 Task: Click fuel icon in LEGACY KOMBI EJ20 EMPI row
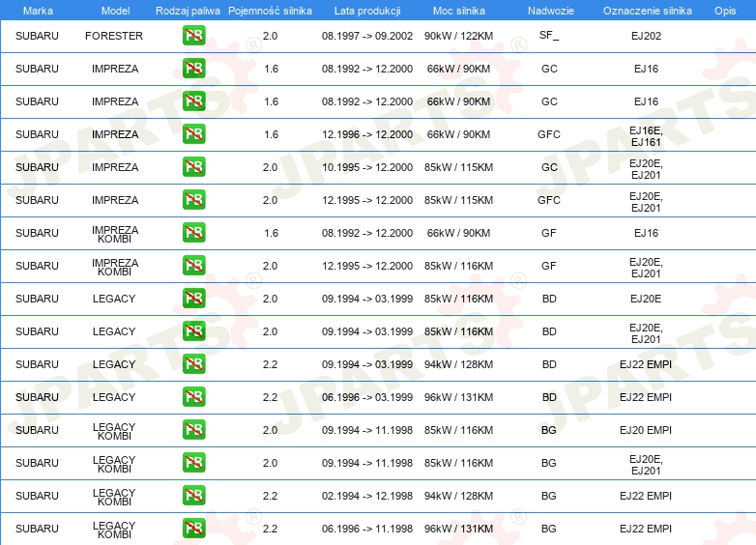[193, 430]
